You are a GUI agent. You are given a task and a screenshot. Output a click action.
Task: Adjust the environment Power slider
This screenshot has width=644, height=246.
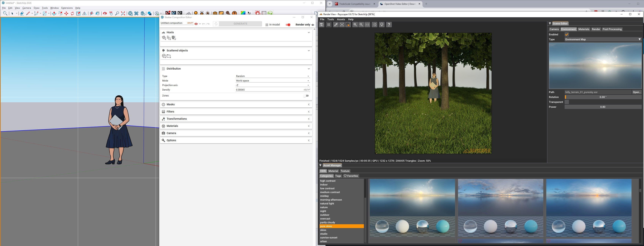click(x=603, y=107)
